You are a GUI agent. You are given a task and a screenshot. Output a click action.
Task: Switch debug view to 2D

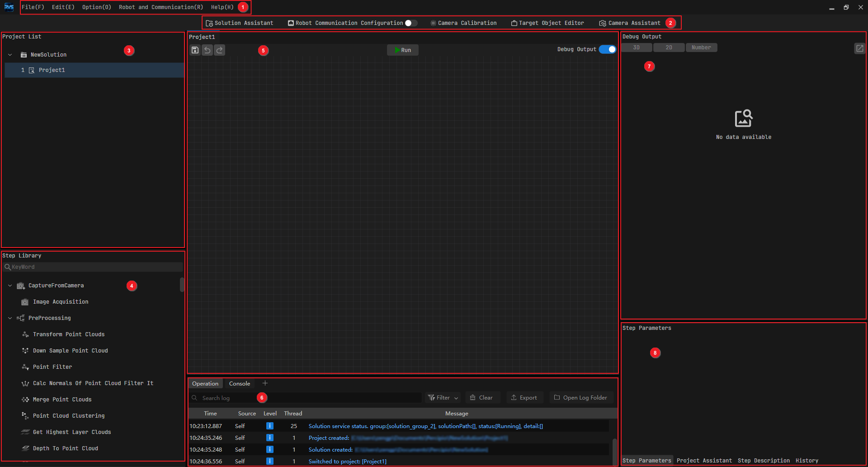point(669,48)
